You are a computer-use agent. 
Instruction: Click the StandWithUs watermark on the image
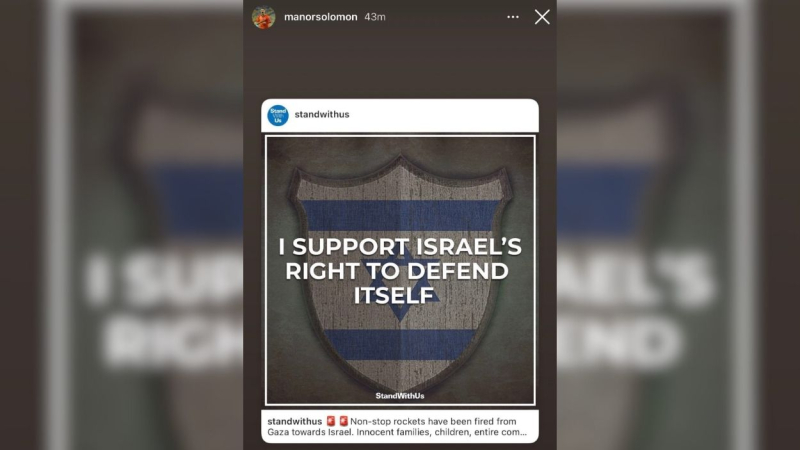click(400, 395)
